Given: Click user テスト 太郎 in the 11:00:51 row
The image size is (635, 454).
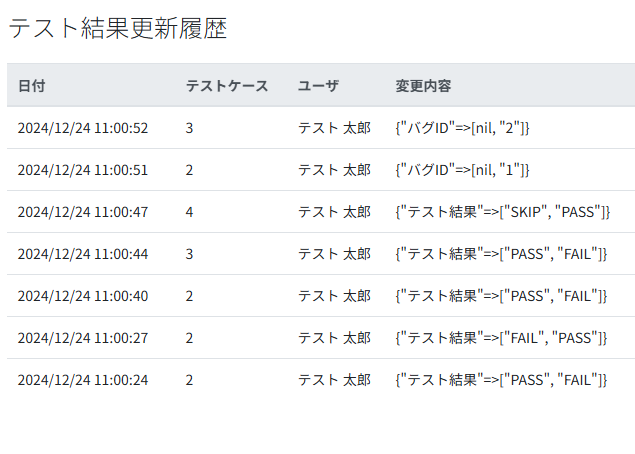Looking at the screenshot, I should pyautogui.click(x=335, y=170).
